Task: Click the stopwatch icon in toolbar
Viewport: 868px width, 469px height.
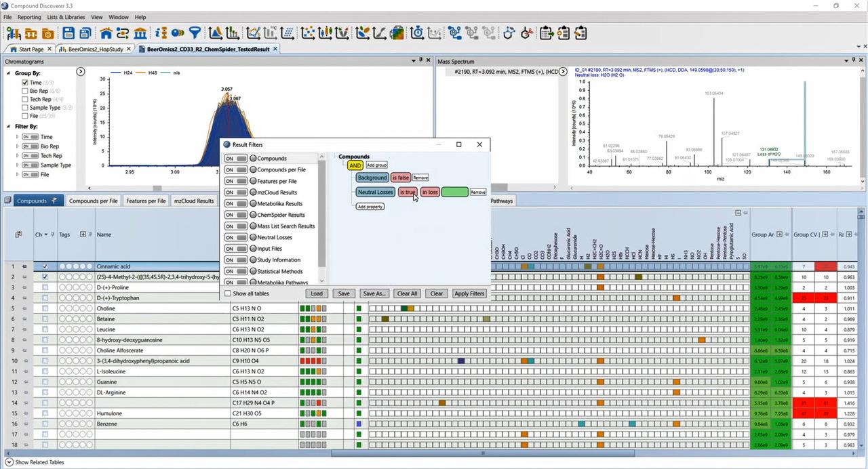Action: pyautogui.click(x=417, y=33)
